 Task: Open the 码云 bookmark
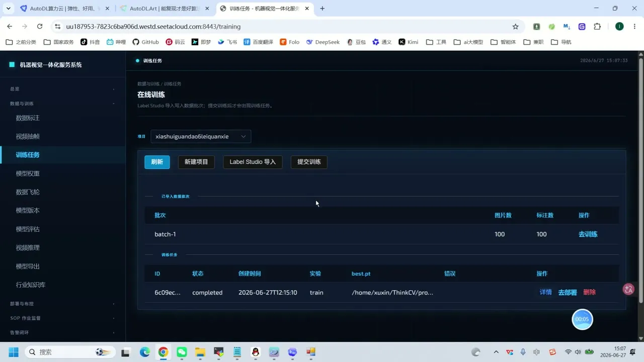pyautogui.click(x=175, y=42)
